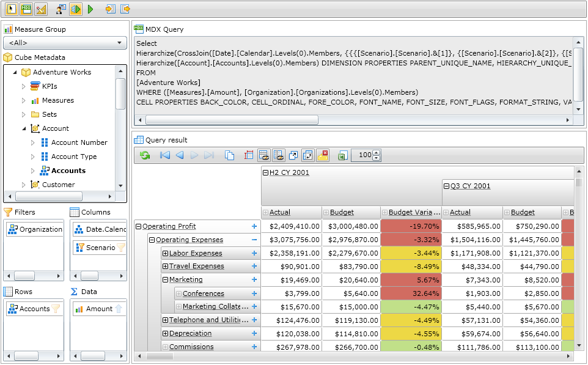Select Accounts hierarchy in the metadata tree

coord(68,171)
